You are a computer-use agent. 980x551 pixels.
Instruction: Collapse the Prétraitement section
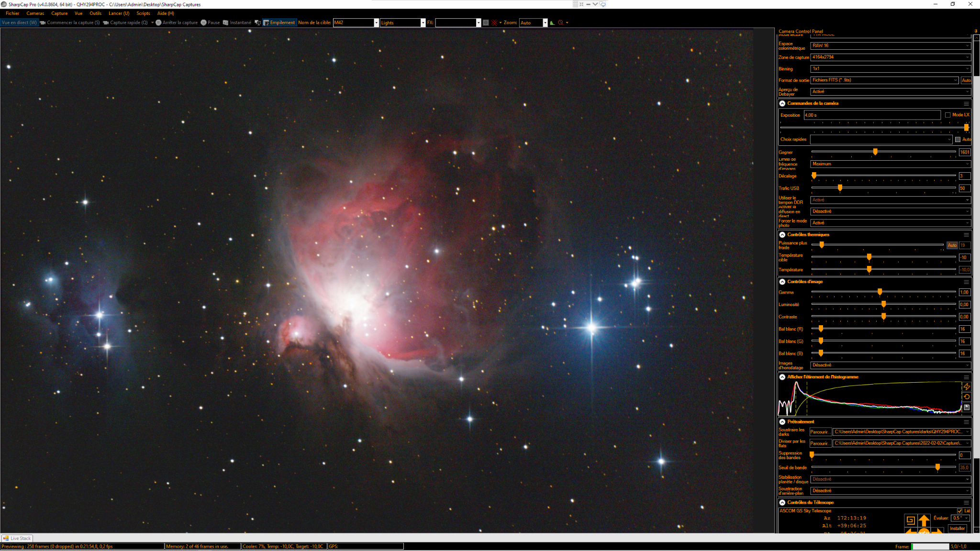[782, 422]
